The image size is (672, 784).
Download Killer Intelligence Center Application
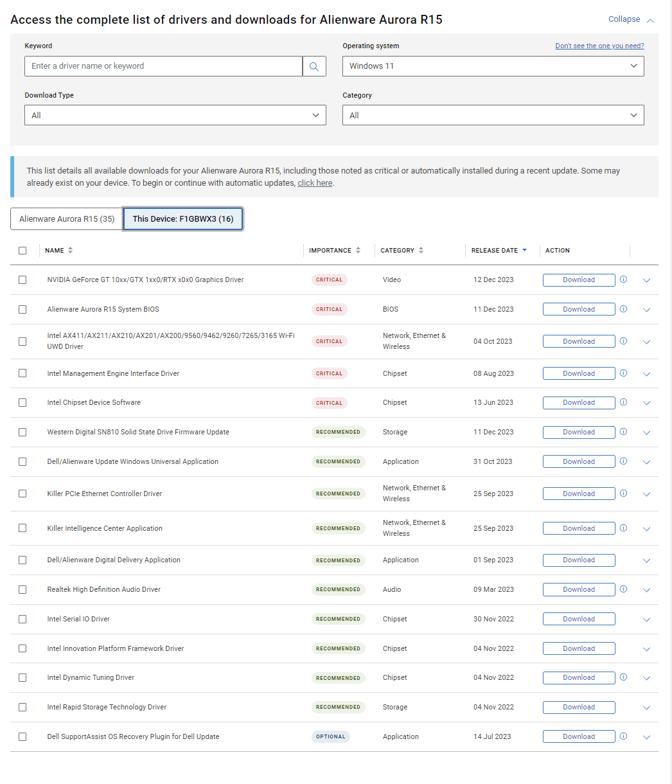coord(579,528)
